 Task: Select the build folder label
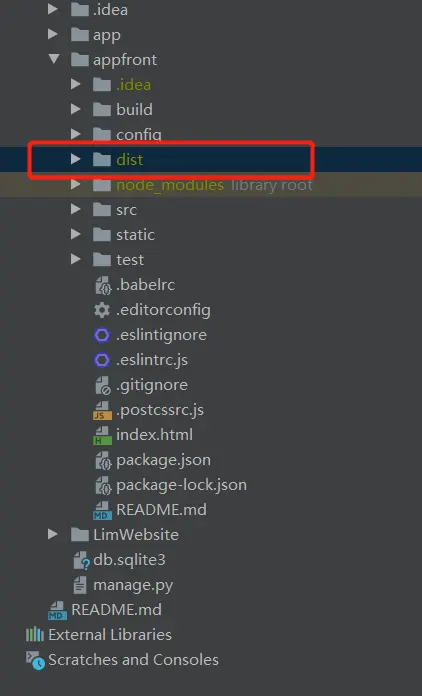click(x=134, y=109)
